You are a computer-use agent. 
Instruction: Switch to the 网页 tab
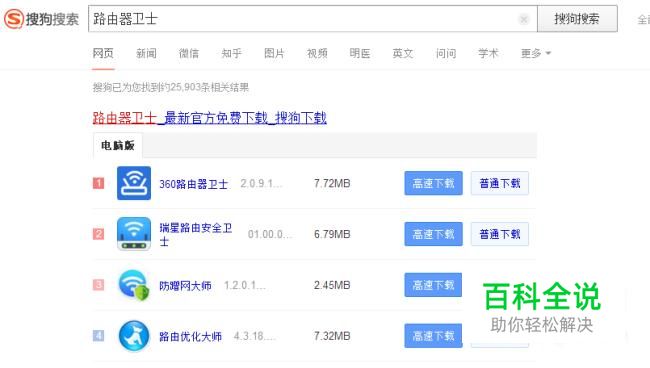click(x=103, y=53)
